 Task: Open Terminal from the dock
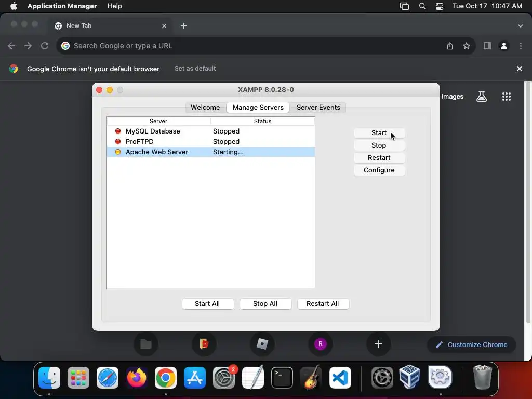(x=282, y=378)
